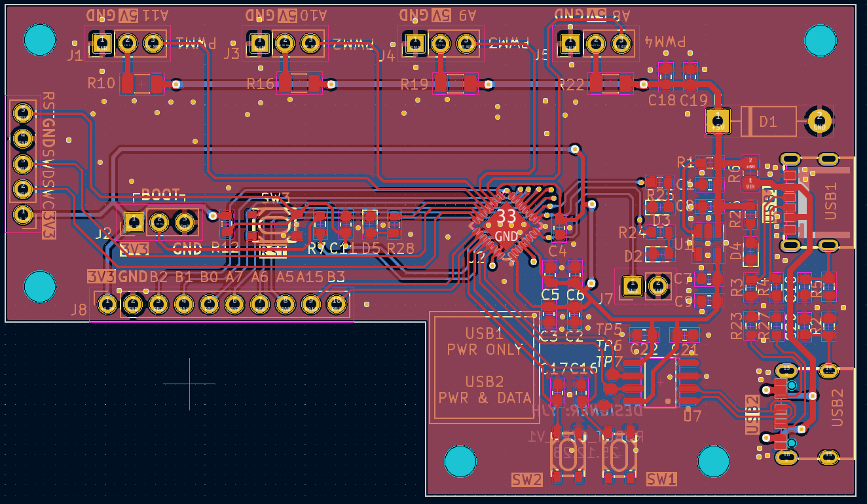Click the middle 5V pad of connector J1
The image size is (867, 504).
128,44
